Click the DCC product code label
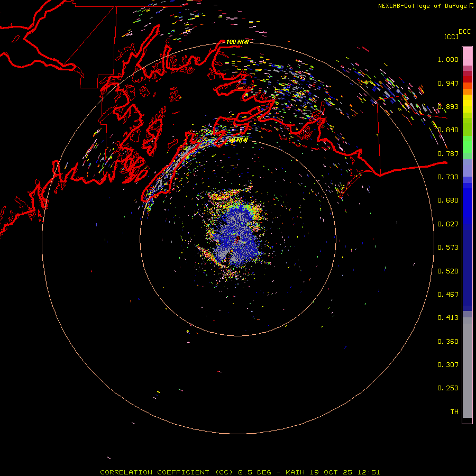This screenshot has width=476, height=476. pyautogui.click(x=465, y=32)
